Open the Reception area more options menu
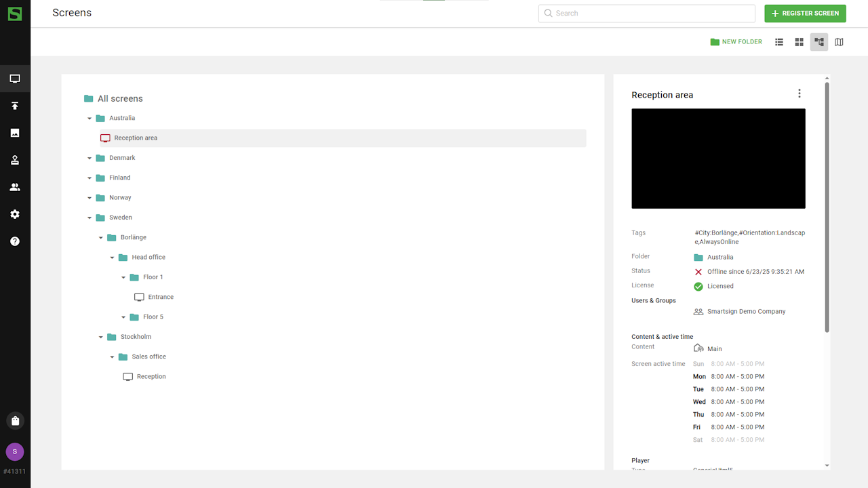The width and height of the screenshot is (868, 488). click(800, 94)
